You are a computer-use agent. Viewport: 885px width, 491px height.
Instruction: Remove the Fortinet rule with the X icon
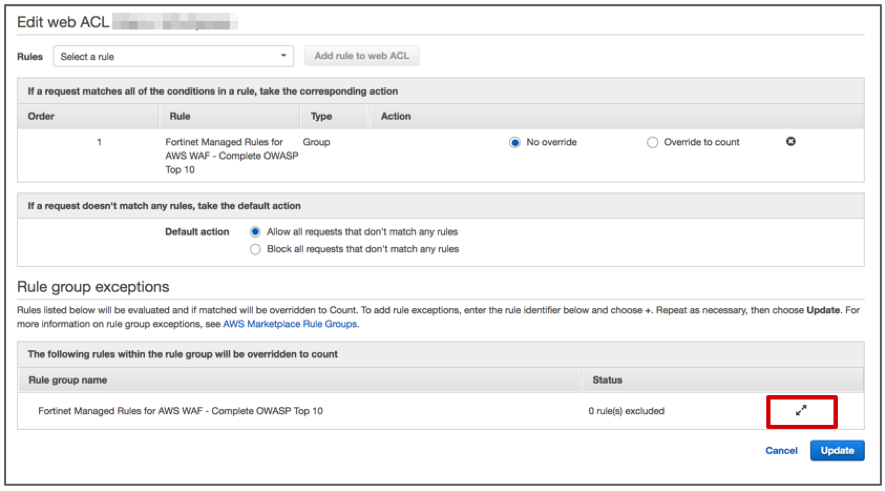pyautogui.click(x=790, y=142)
